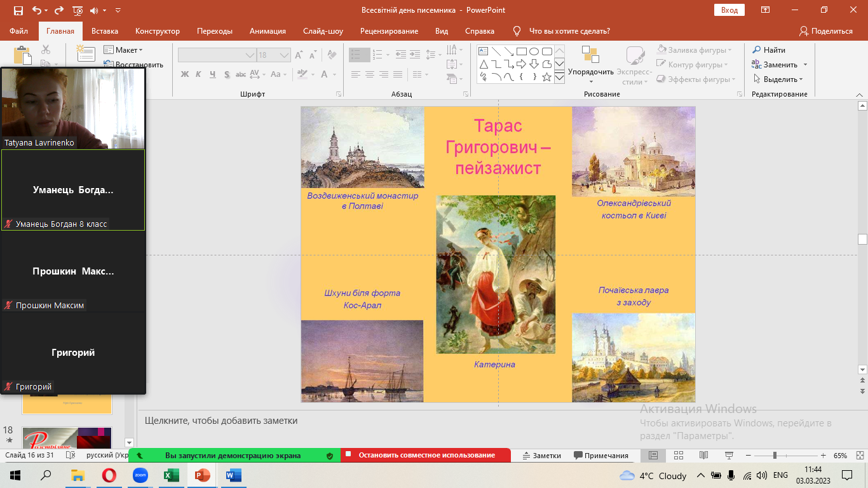868x488 pixels.
Task: Center text in paragraph group
Action: (x=370, y=74)
